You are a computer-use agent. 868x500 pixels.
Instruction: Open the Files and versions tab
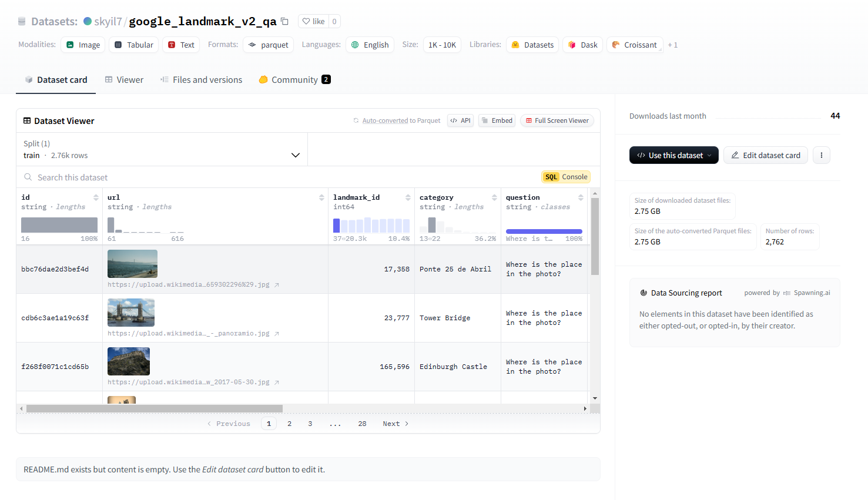(201, 80)
